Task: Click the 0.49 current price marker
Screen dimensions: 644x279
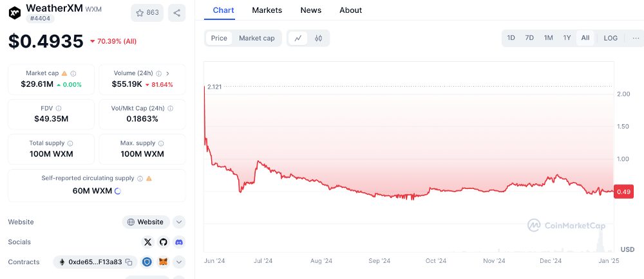Action: tap(623, 192)
